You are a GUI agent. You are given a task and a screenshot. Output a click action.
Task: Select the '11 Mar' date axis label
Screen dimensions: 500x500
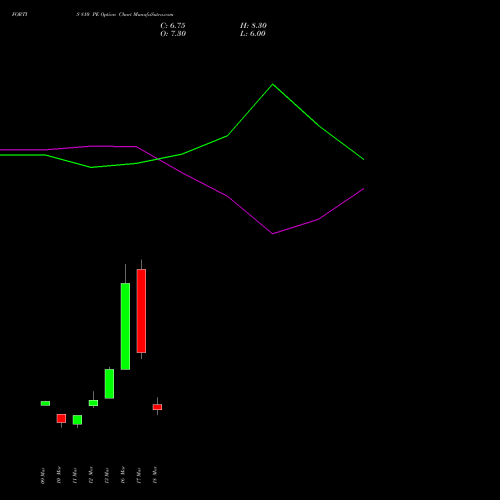point(75,475)
